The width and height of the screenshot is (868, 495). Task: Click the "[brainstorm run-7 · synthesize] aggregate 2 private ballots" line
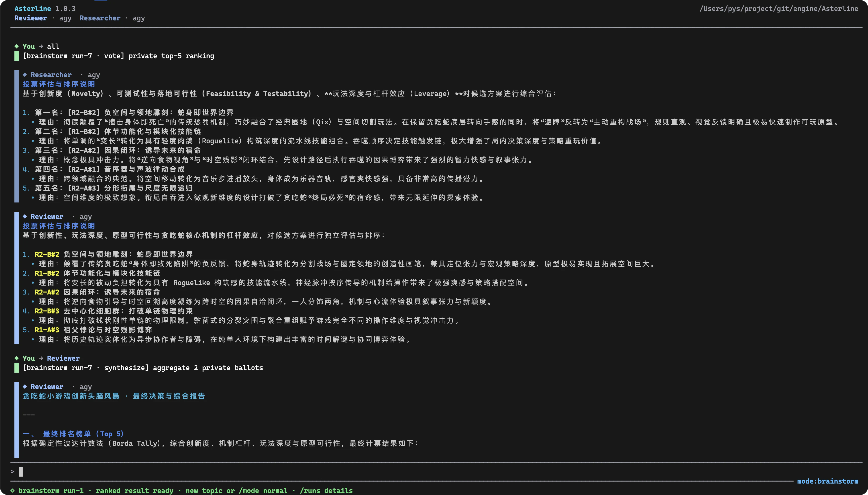pos(143,367)
